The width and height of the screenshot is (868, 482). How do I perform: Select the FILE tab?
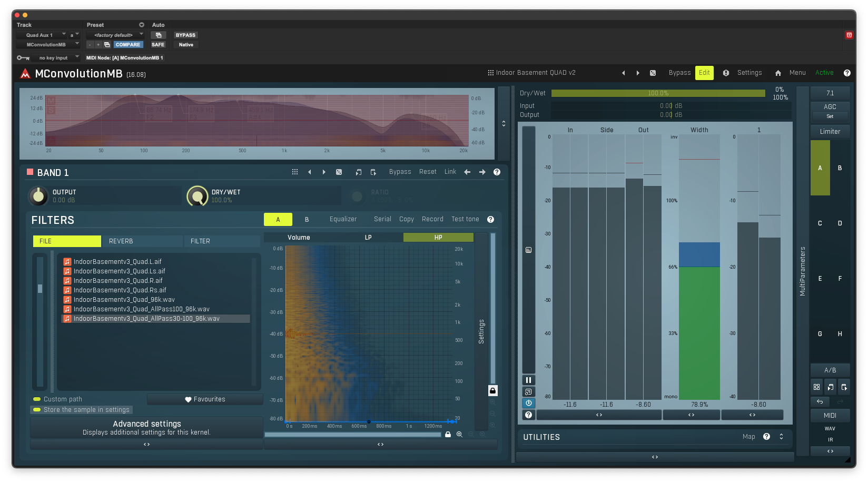pos(67,241)
